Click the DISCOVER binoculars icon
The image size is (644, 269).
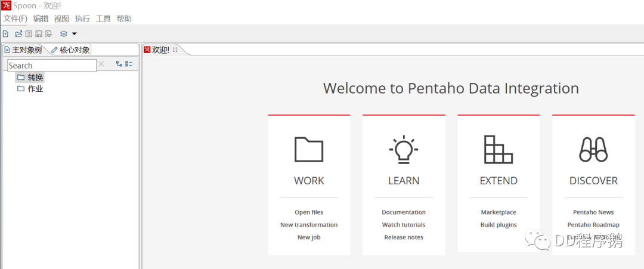593,150
